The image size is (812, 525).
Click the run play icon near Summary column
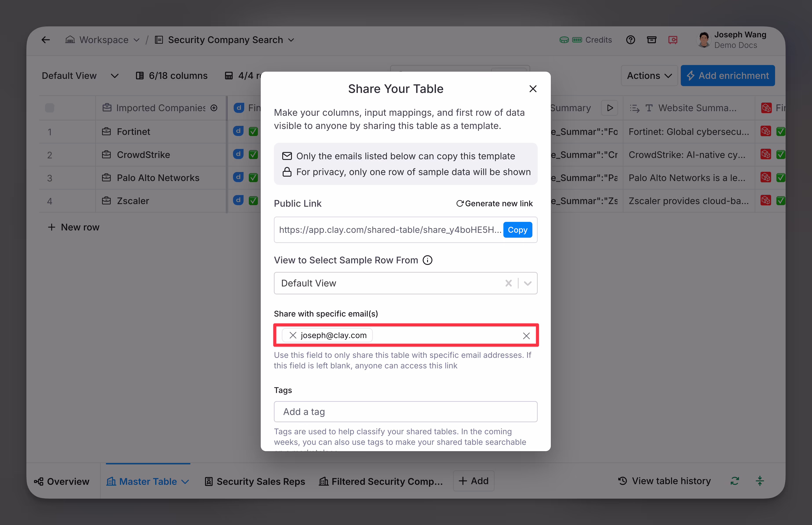click(x=610, y=108)
